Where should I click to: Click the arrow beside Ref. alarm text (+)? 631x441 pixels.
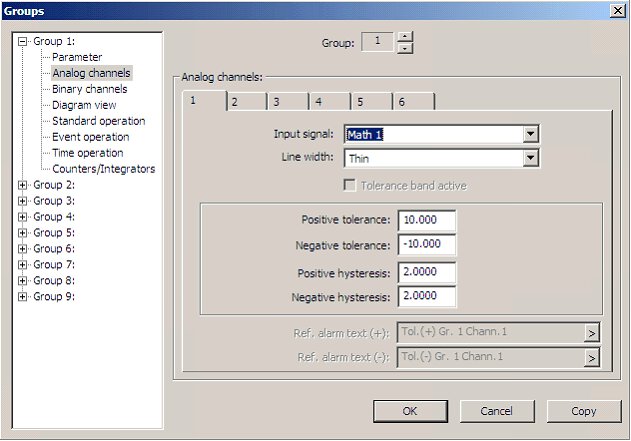click(x=591, y=333)
